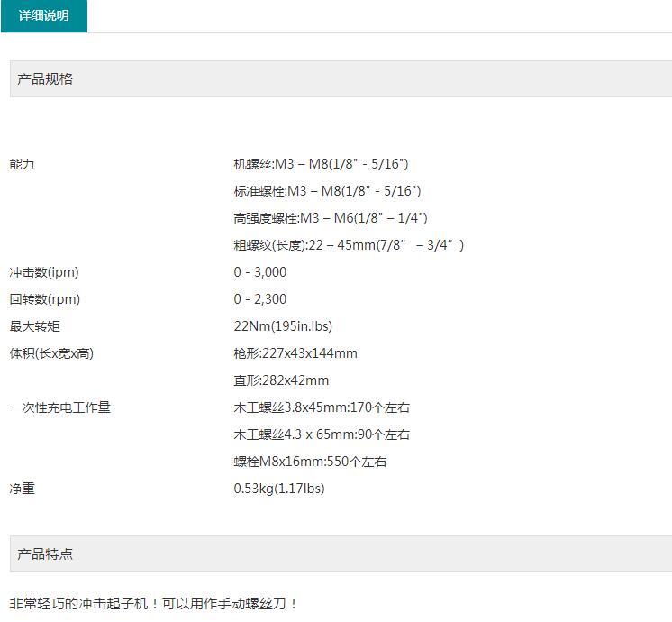Click the 产品特点 section header

tap(45, 554)
